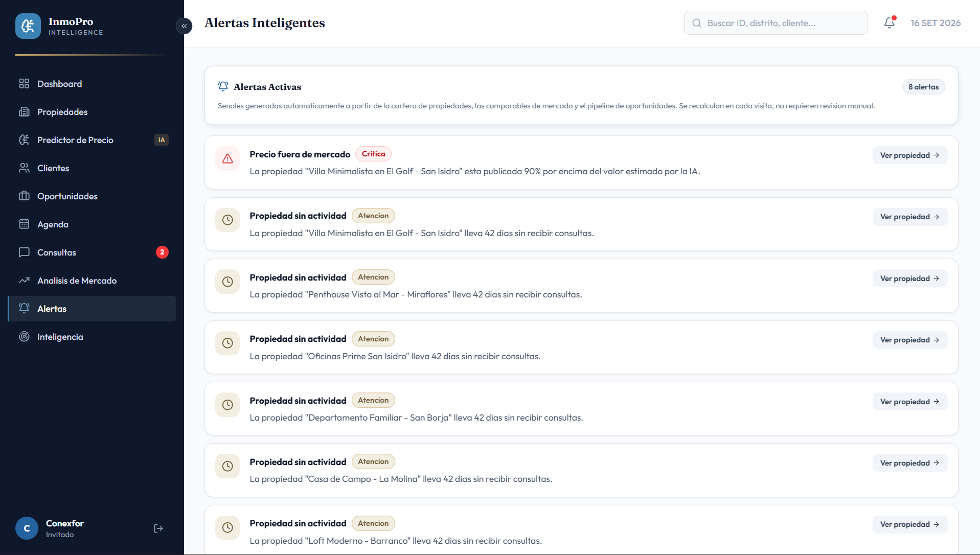Screen dimensions: 980x555
Task: Click the clock icon on Penthouse Vista al Mar alert
Action: 227,282
